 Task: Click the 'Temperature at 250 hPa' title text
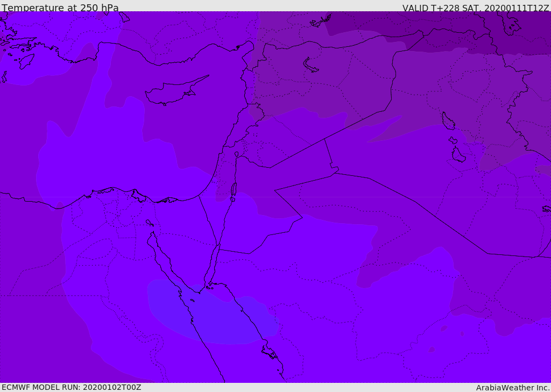(60, 8)
